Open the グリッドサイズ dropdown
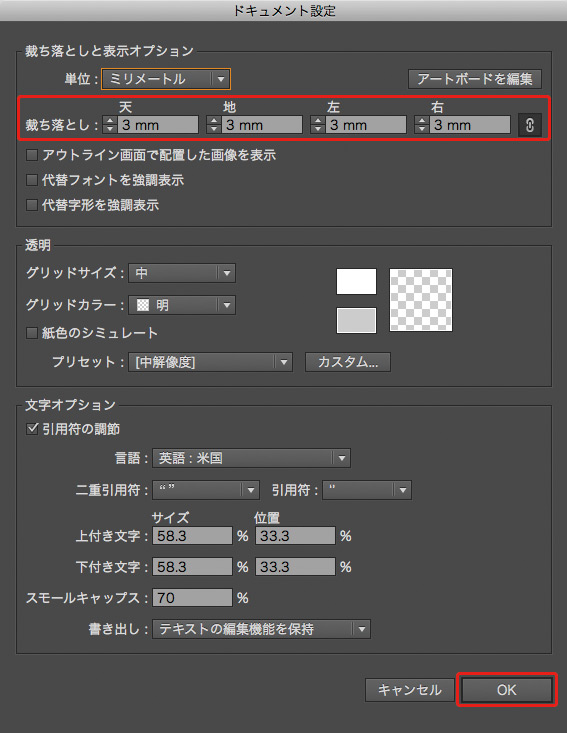Image resolution: width=567 pixels, height=733 pixels. (182, 273)
